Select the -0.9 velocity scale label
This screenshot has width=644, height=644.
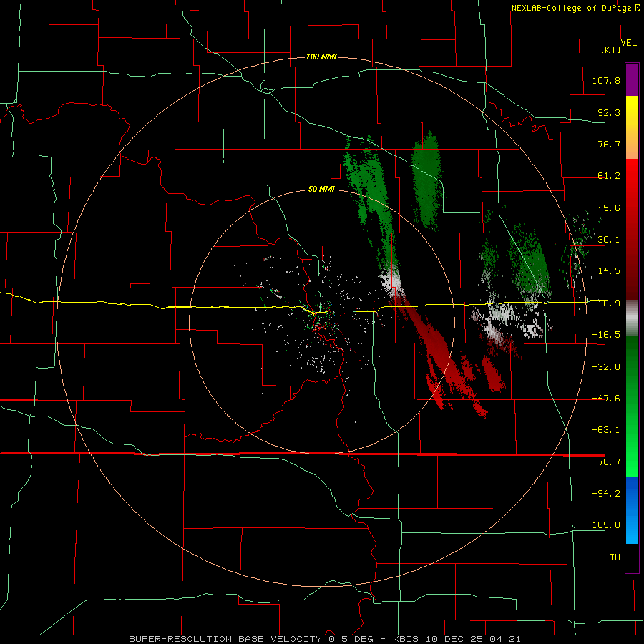[x=609, y=303]
